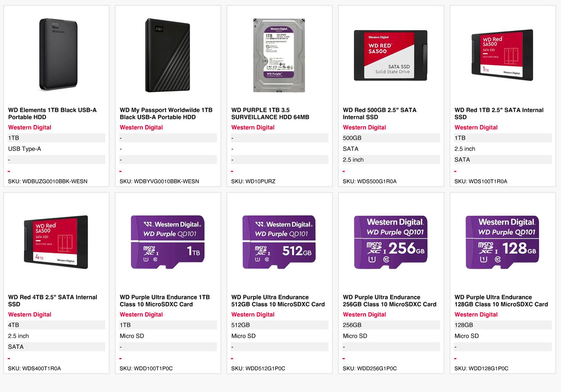Viewport: 561px width, 392px height.
Task: Click the WD Red SA500 500GB SSD image
Action: pos(390,55)
